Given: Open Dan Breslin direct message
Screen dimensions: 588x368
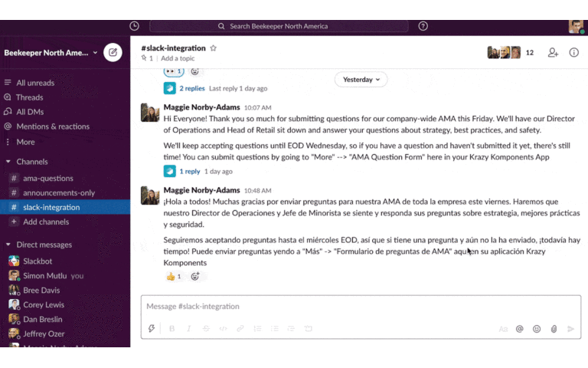Looking at the screenshot, I should (65, 319).
